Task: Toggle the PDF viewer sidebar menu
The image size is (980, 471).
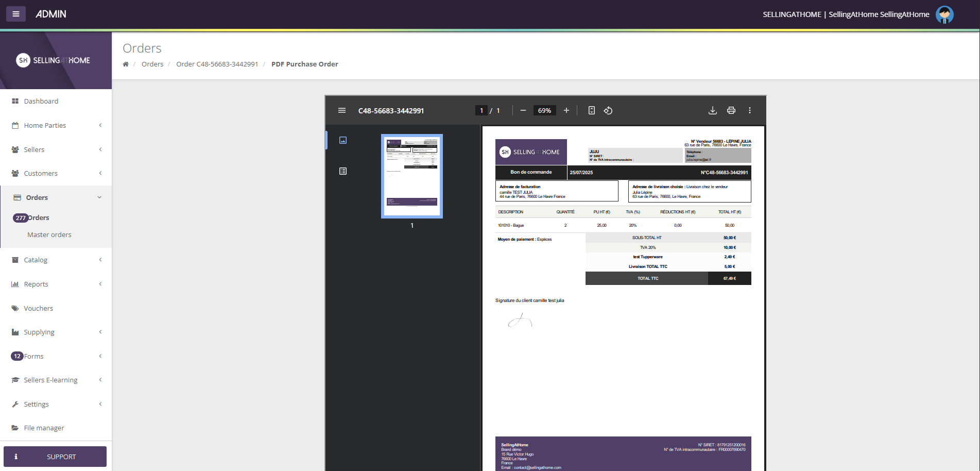Action: click(341, 110)
